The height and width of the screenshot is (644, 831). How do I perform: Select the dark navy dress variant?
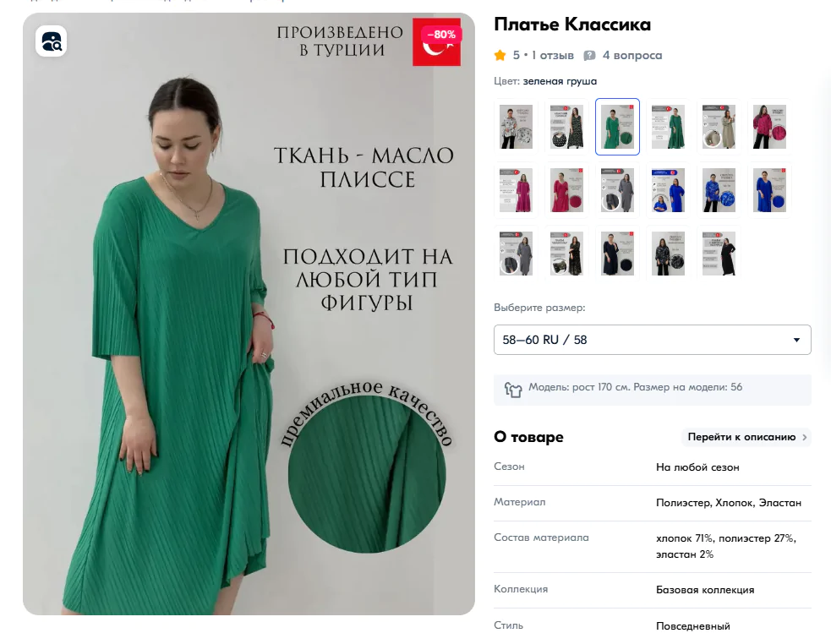(617, 254)
